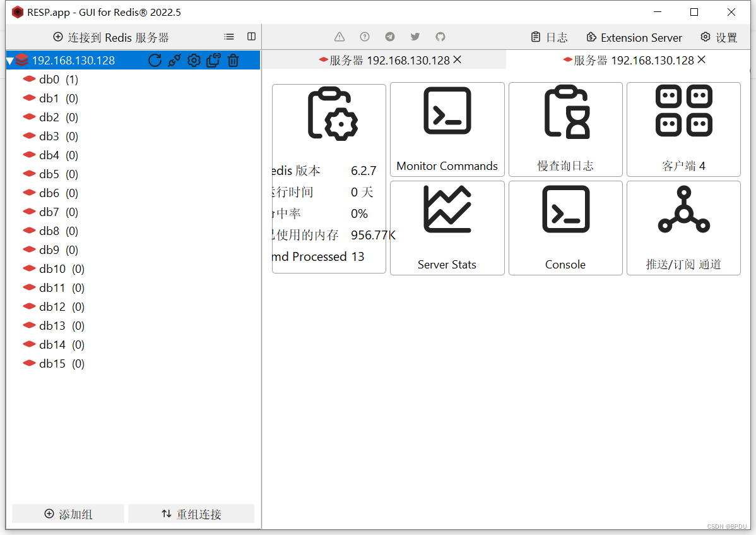756x535 pixels.
Task: View Server Stats
Action: 447,228
